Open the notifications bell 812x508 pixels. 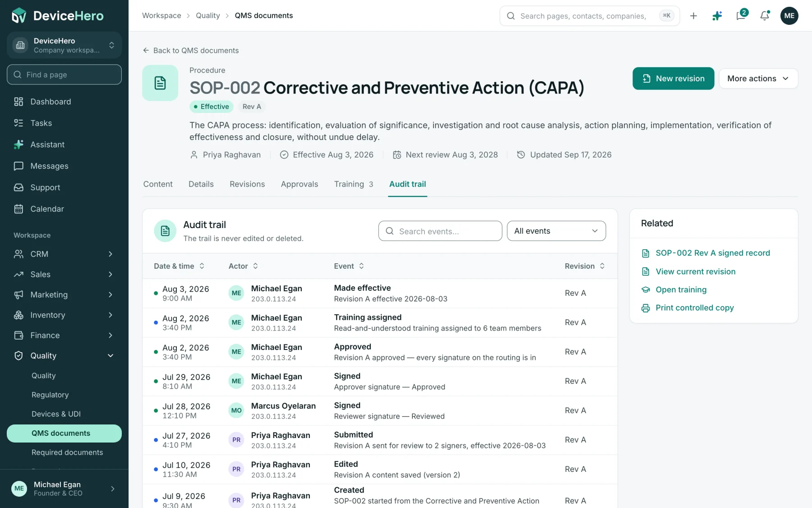pos(765,16)
